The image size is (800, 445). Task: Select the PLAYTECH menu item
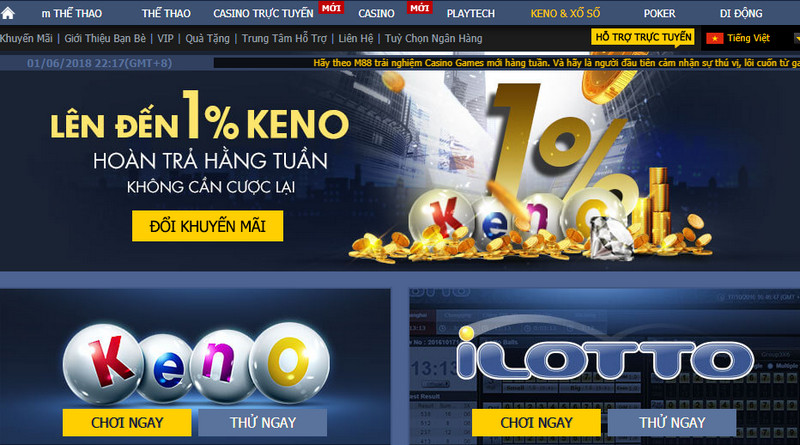point(470,13)
